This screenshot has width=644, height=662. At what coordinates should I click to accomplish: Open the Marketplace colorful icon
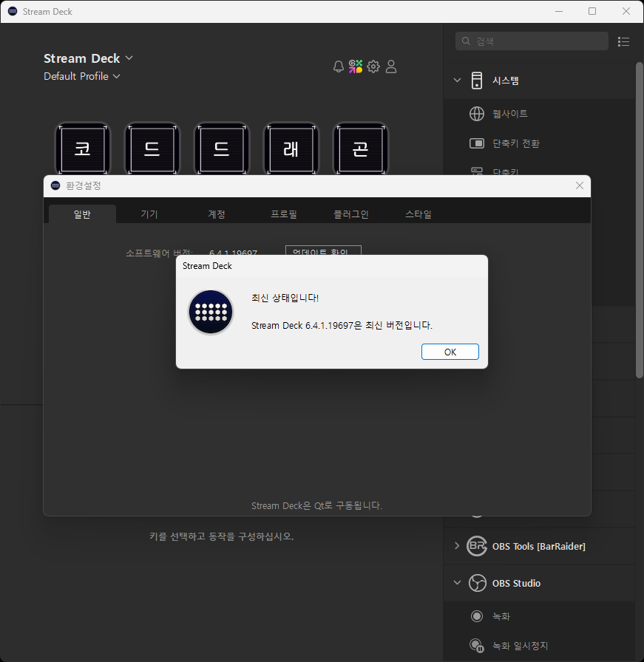(x=356, y=66)
